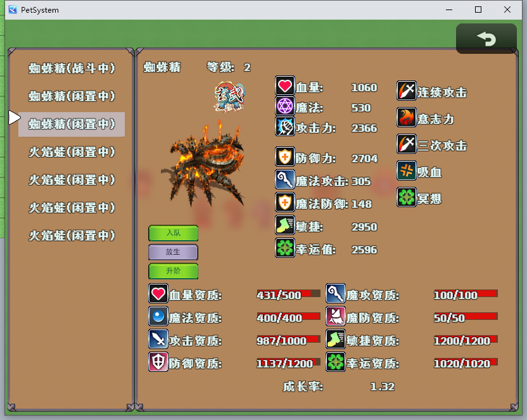The height and width of the screenshot is (420, 527).
Task: Click the 连续攻击 skill icon
Action: tap(407, 91)
